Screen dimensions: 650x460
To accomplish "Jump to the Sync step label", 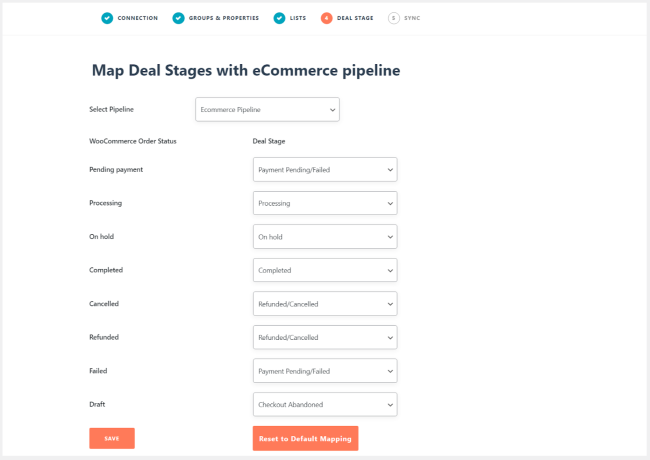I will pos(412,18).
